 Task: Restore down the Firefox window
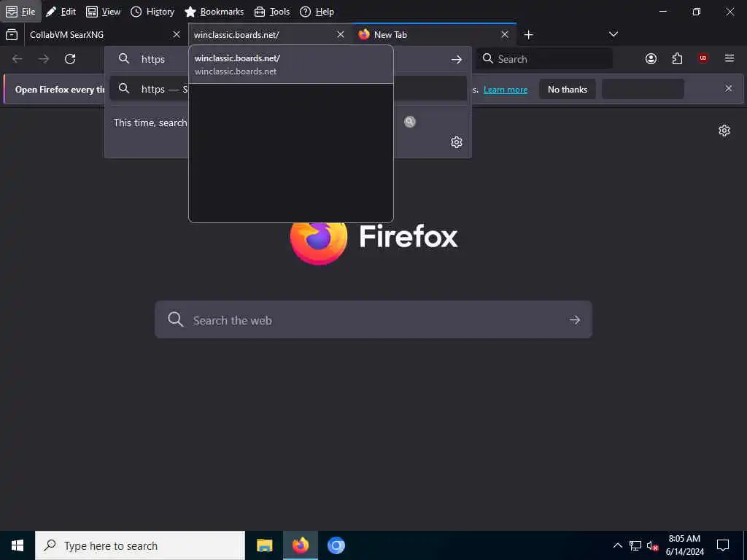click(697, 12)
